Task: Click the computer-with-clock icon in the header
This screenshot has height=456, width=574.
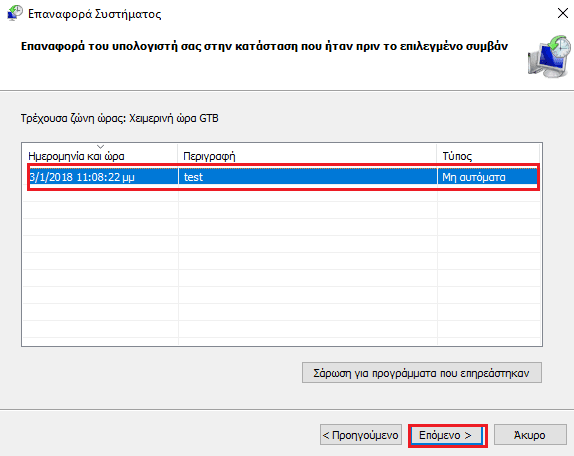Action: click(549, 56)
